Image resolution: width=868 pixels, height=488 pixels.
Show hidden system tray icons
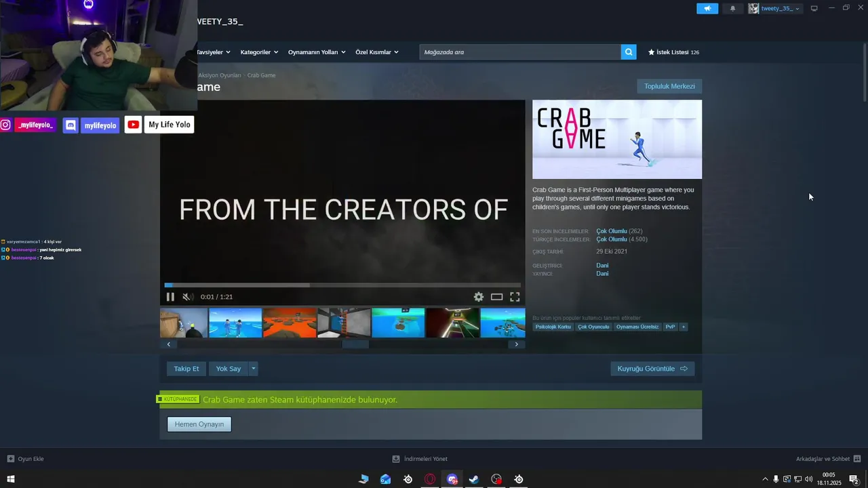(766, 479)
